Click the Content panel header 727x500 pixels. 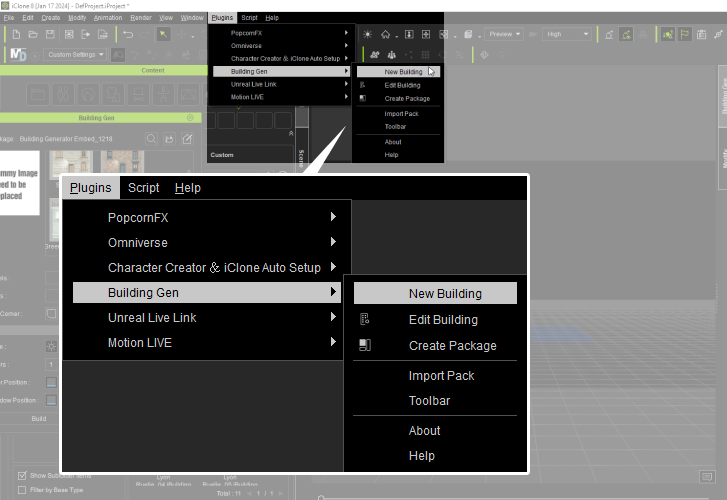click(104, 71)
